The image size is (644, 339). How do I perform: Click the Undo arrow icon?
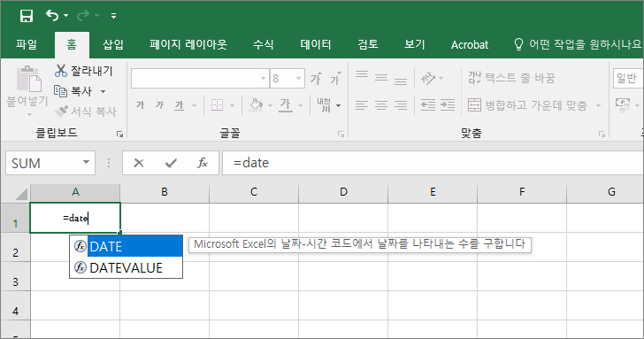tap(52, 16)
